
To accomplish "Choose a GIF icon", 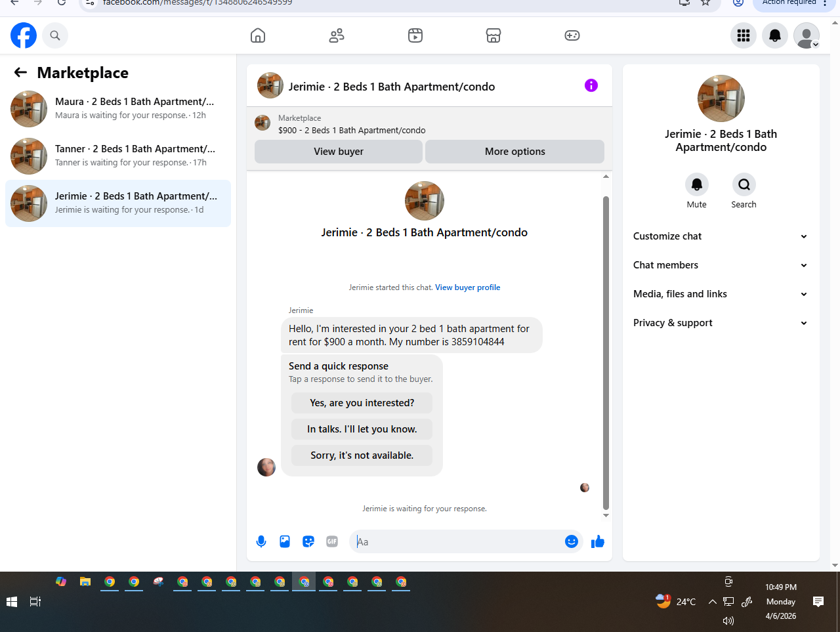I will [332, 541].
